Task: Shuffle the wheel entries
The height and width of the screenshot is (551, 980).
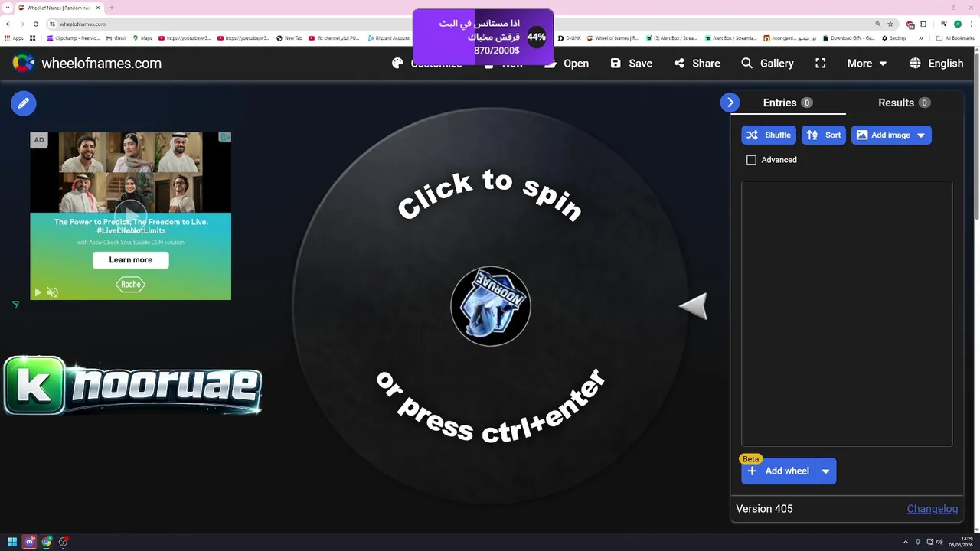Action: (x=769, y=135)
